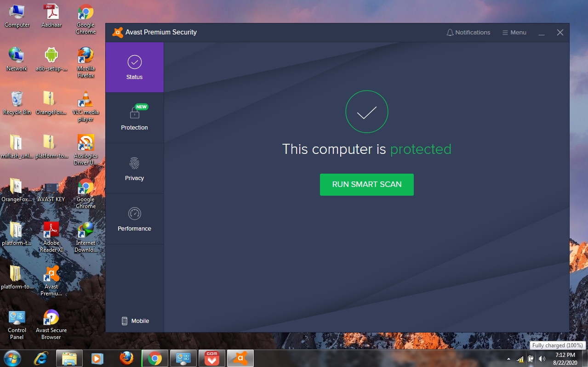Select the Avast Secure Browser shortcut
The width and height of the screenshot is (588, 367).
[51, 325]
